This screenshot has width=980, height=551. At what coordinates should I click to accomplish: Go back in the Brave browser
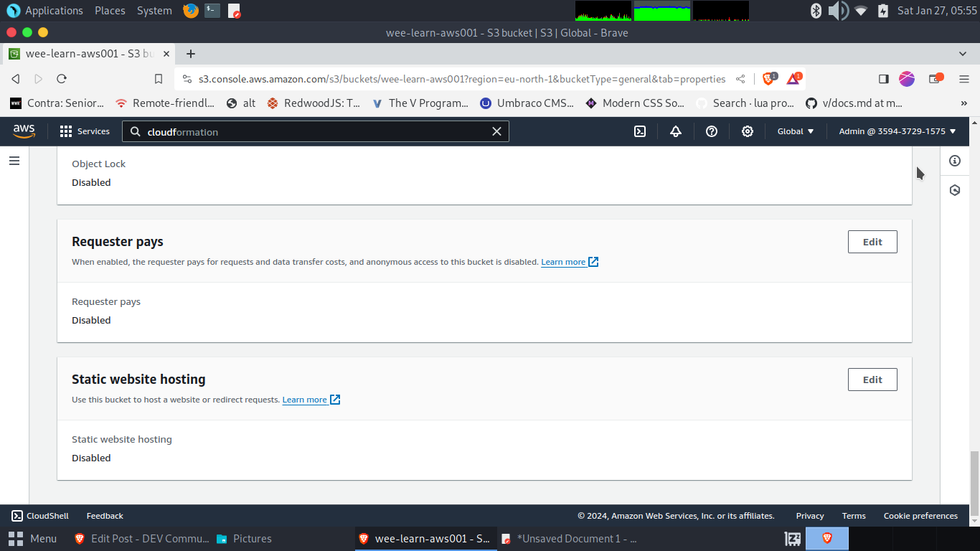point(16,79)
